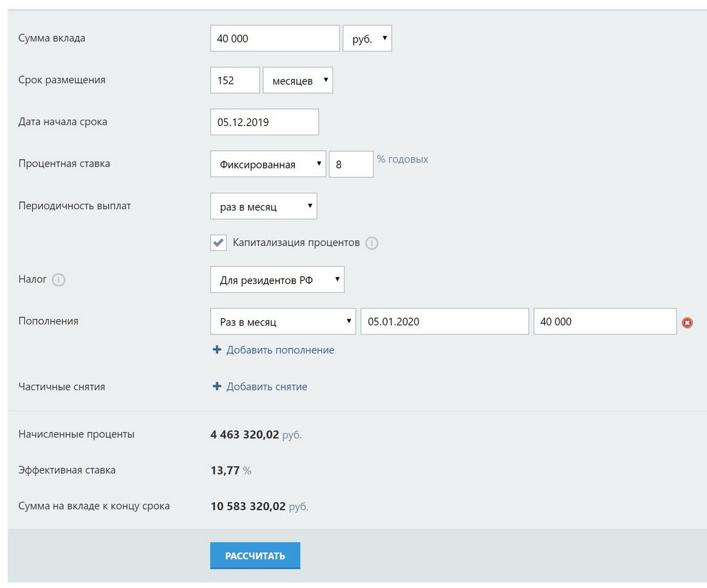The width and height of the screenshot is (707, 588).
Task: Click the interest rate field showing 8
Action: click(x=351, y=164)
